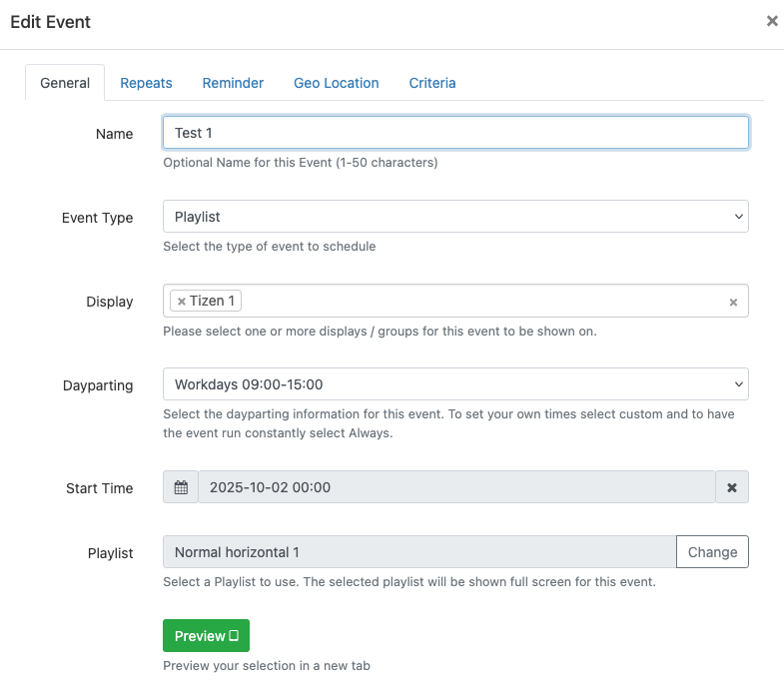784x695 pixels.
Task: Expand the Dayparting dropdown
Action: (x=455, y=383)
